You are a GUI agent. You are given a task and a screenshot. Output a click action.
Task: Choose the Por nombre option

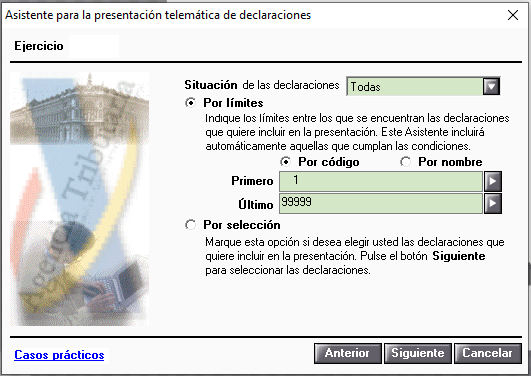pyautogui.click(x=405, y=162)
